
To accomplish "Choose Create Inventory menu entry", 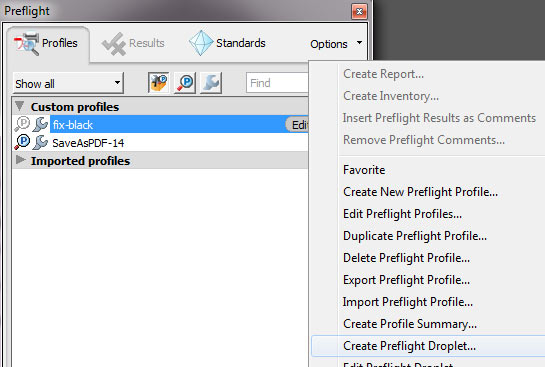I will (x=391, y=96).
